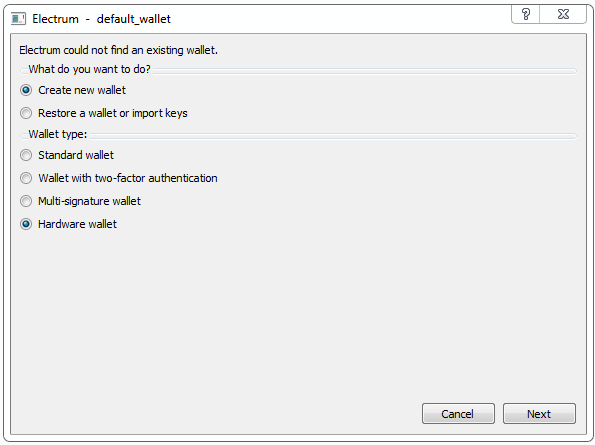
Task: Click the 'Electrum - default_wallet' title bar text
Action: pyautogui.click(x=101, y=19)
